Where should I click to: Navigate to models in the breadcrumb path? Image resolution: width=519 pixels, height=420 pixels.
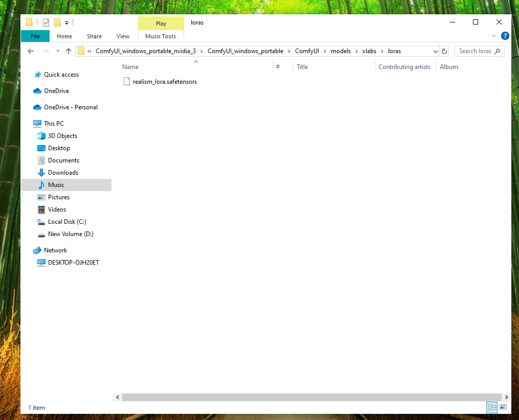point(341,51)
